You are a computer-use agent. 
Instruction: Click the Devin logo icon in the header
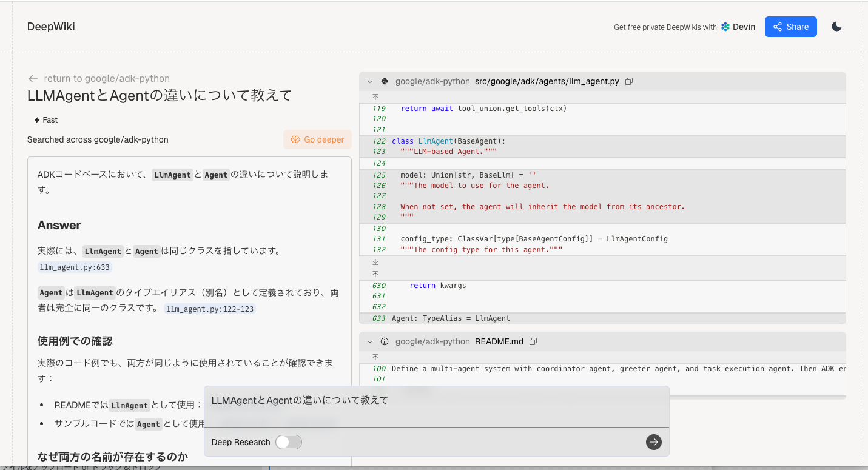coord(725,27)
